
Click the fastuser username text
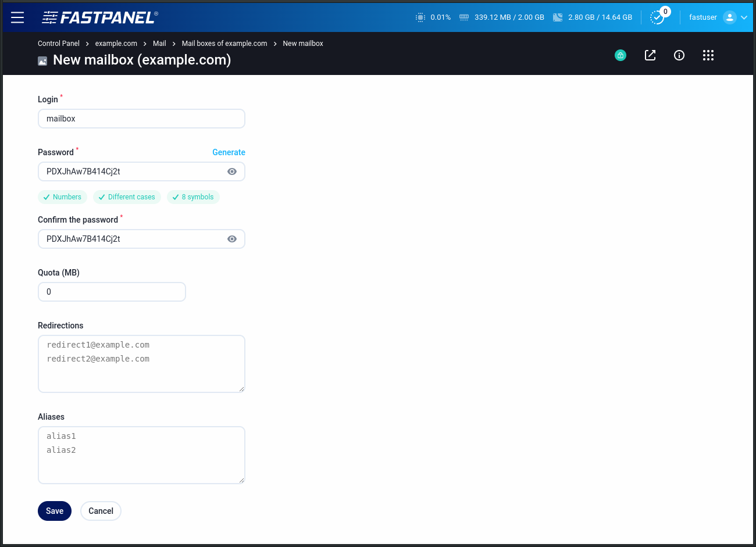pyautogui.click(x=703, y=17)
